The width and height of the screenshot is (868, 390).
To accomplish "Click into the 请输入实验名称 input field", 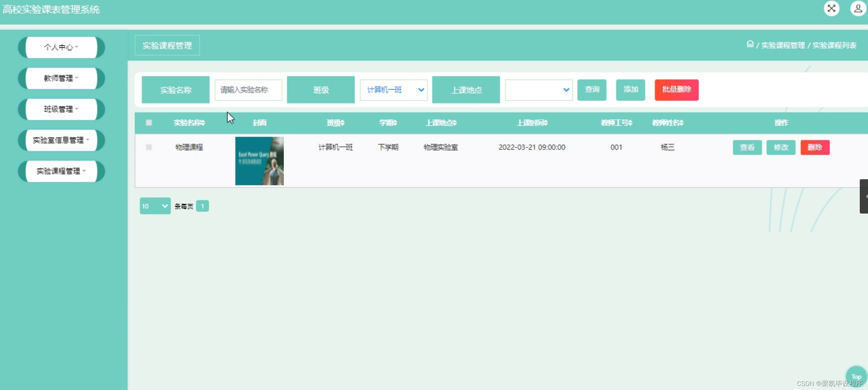I will [248, 90].
